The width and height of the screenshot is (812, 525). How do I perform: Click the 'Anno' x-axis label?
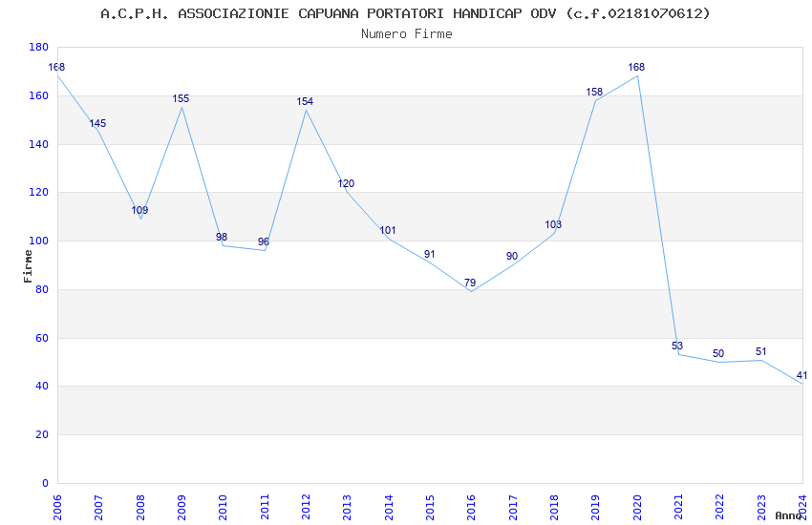pos(788,515)
